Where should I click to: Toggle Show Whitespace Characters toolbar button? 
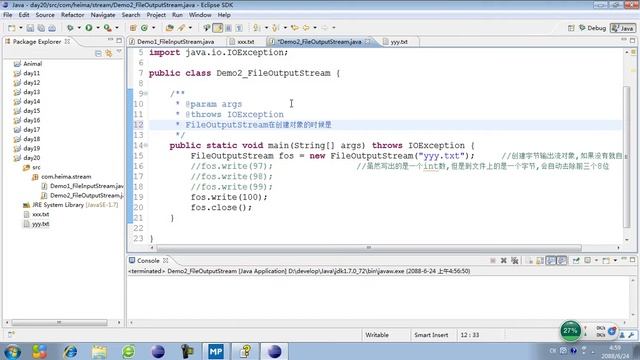(x=239, y=28)
